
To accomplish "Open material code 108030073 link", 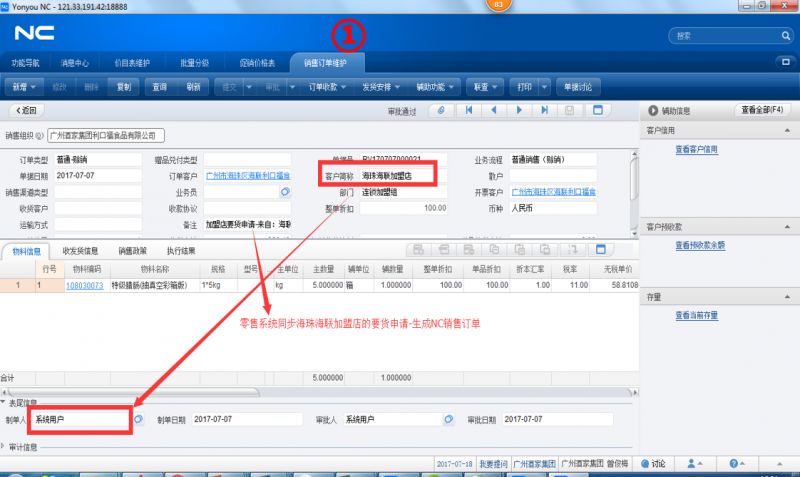I will [85, 286].
